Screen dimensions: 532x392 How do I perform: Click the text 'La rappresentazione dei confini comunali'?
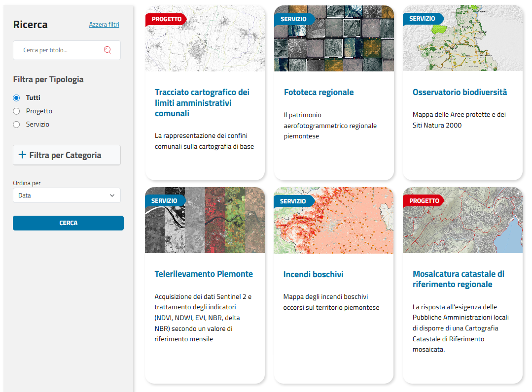pyautogui.click(x=204, y=141)
